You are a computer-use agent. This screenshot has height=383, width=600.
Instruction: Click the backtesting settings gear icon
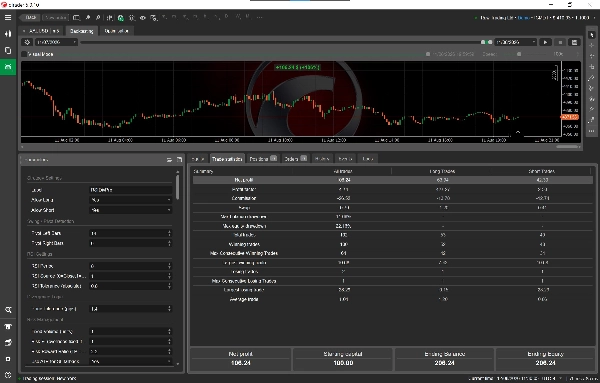coord(27,42)
